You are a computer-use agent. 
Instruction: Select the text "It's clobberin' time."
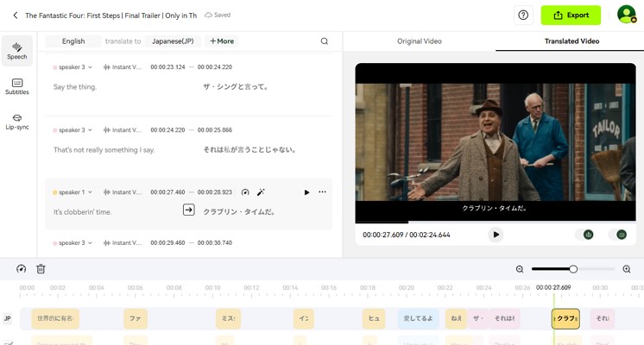[x=82, y=212]
